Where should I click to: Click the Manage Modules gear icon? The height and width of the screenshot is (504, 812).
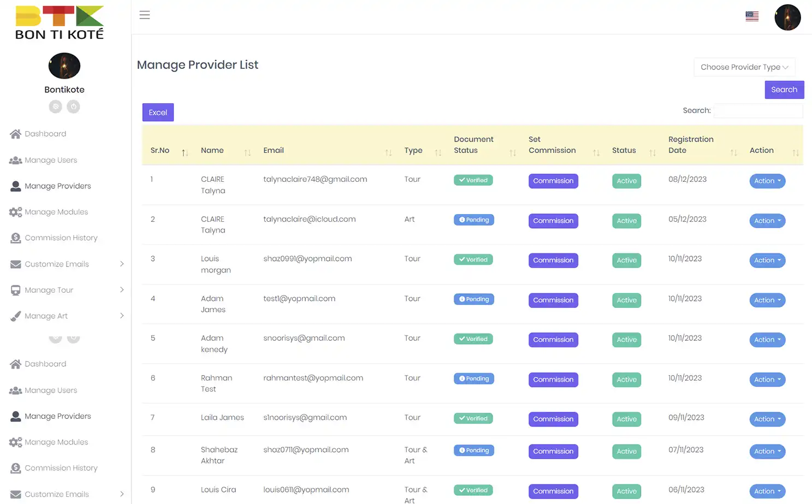pos(16,212)
